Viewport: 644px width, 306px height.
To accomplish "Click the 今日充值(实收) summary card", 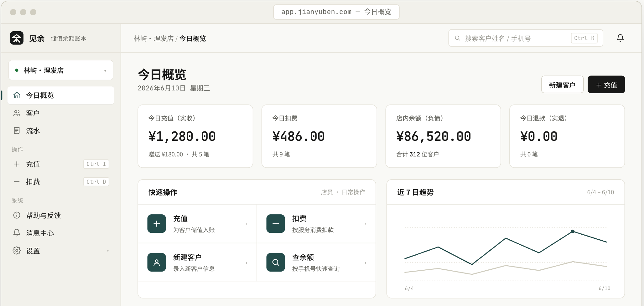I will pyautogui.click(x=195, y=136).
